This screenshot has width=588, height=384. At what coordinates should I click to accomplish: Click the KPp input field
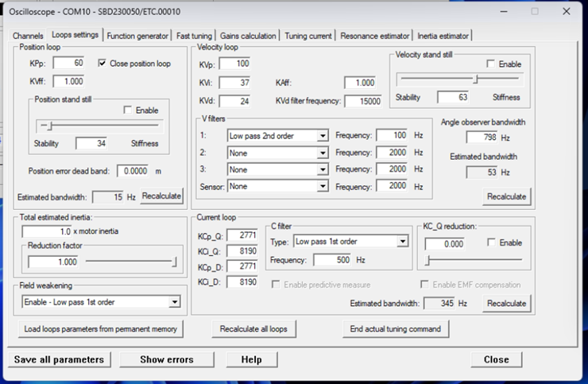tap(68, 64)
